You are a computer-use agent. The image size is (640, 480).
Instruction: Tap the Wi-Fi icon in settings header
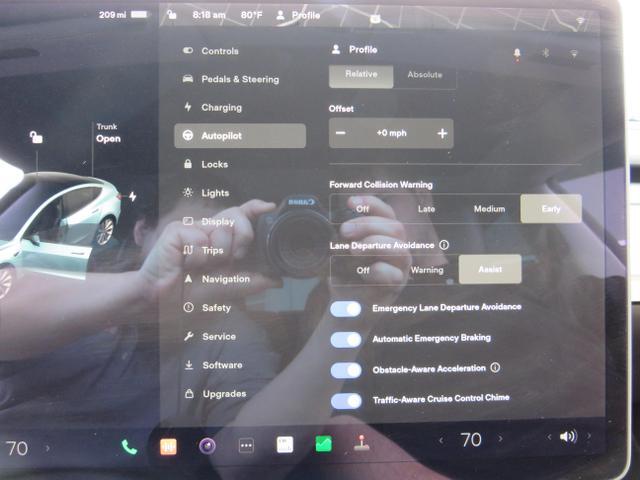[574, 53]
